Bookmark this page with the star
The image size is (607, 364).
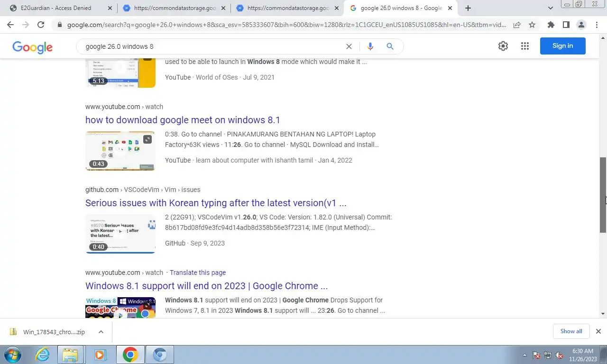point(532,25)
